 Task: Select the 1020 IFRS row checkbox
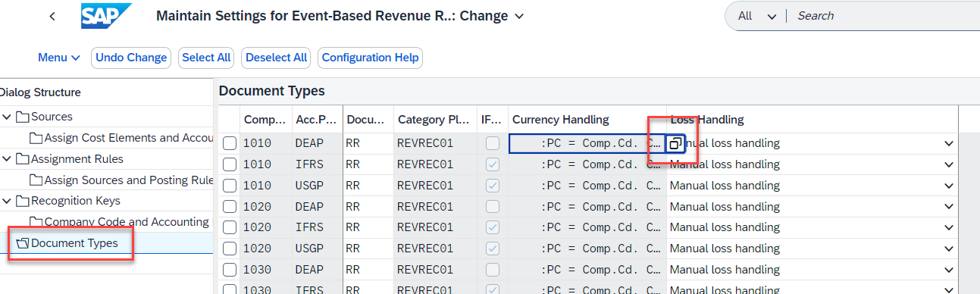[x=230, y=228]
